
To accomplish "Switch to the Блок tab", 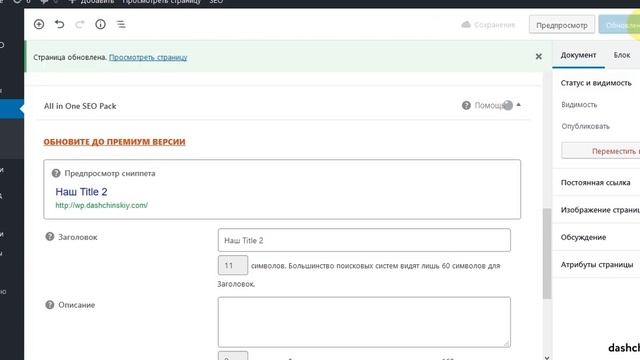I will (622, 55).
